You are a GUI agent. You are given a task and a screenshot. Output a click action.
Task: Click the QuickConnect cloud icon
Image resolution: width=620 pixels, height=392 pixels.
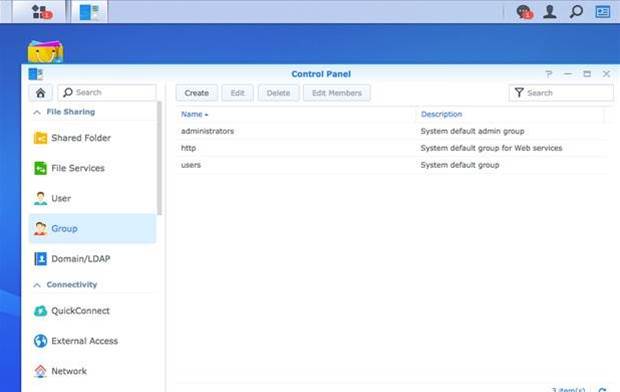click(x=40, y=311)
